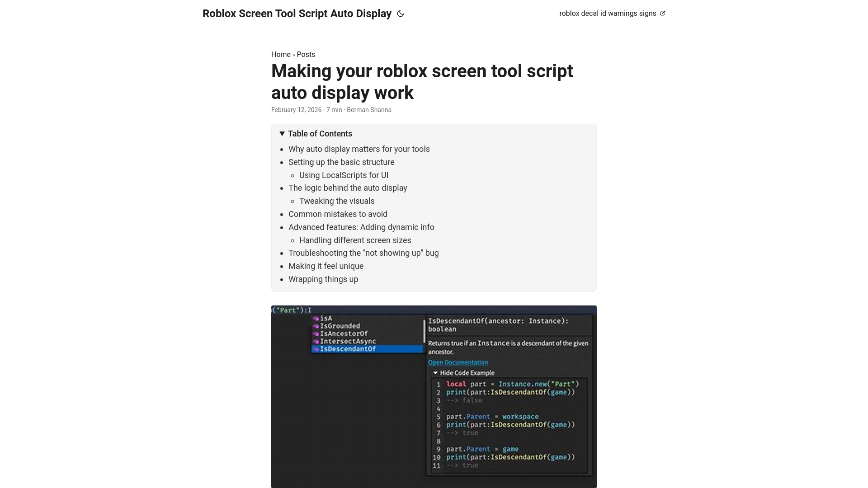Click external link icon beside decal id link
Image resolution: width=868 pixels, height=488 pixels.
point(663,14)
